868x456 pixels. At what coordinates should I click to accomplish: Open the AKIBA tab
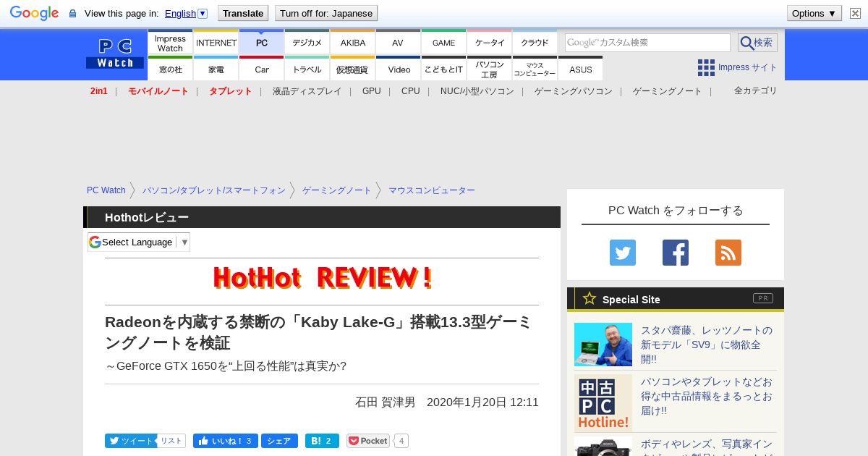click(x=353, y=43)
